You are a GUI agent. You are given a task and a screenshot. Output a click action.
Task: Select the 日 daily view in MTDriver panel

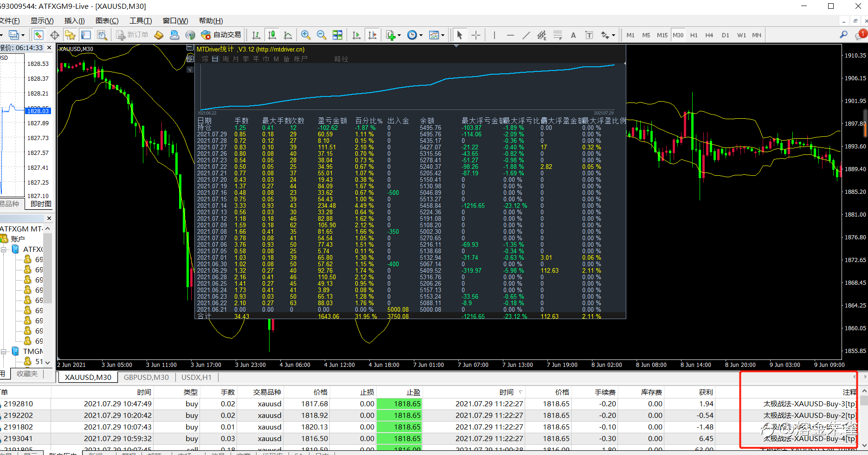click(215, 59)
